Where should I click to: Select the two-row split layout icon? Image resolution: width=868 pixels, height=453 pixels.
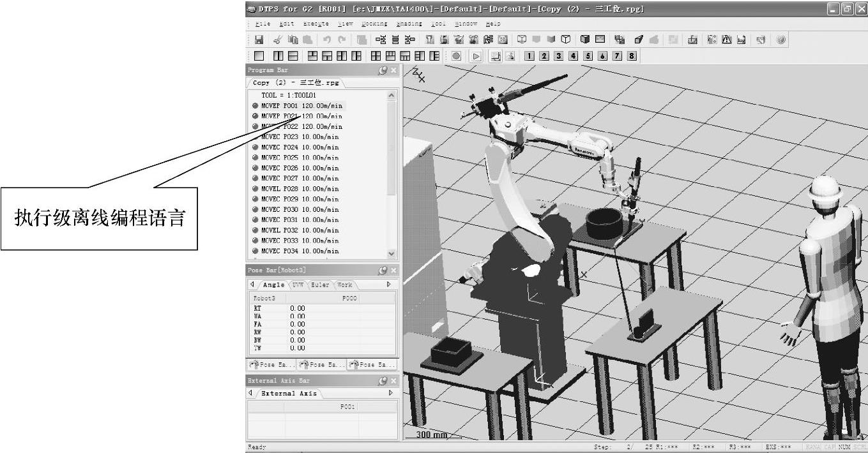(293, 56)
